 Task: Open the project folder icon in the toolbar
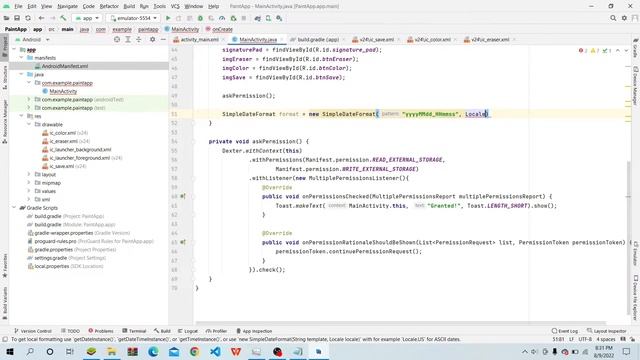[x=7, y=18]
